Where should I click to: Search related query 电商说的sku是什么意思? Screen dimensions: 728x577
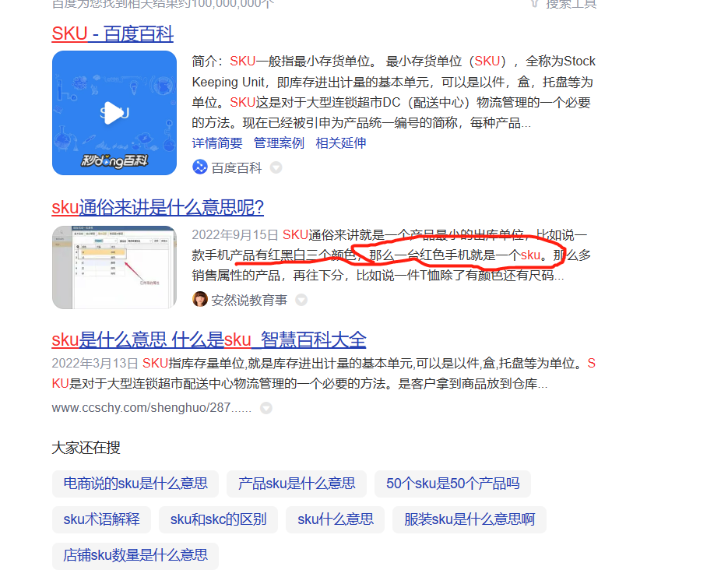click(135, 484)
